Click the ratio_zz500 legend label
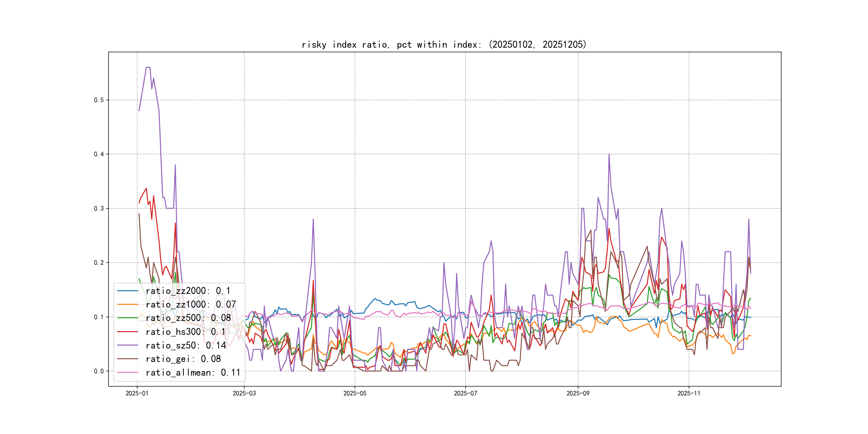 pos(188,318)
